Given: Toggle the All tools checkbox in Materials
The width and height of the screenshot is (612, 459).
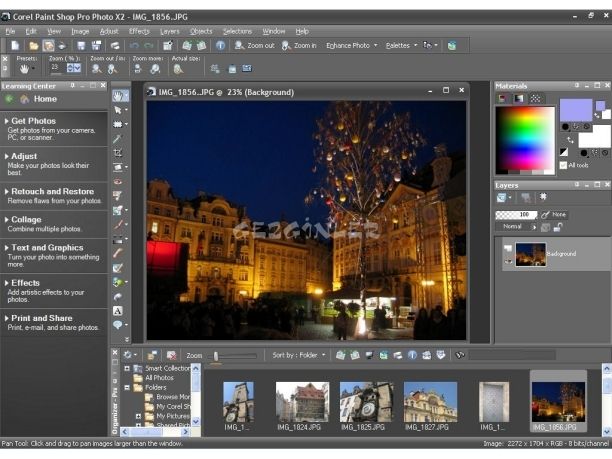Looking at the screenshot, I should coord(564,165).
